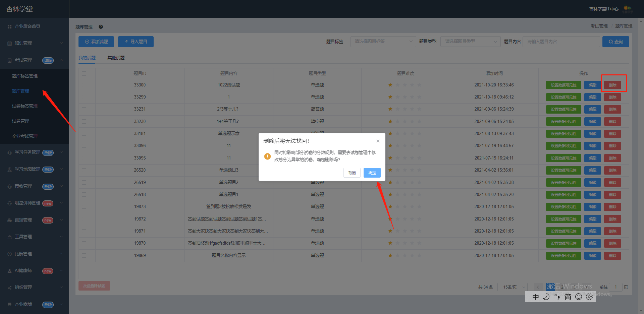Screen dimensions: 644x314
Task: Toggle the select-all checkbox in table header
Action: click(84, 74)
